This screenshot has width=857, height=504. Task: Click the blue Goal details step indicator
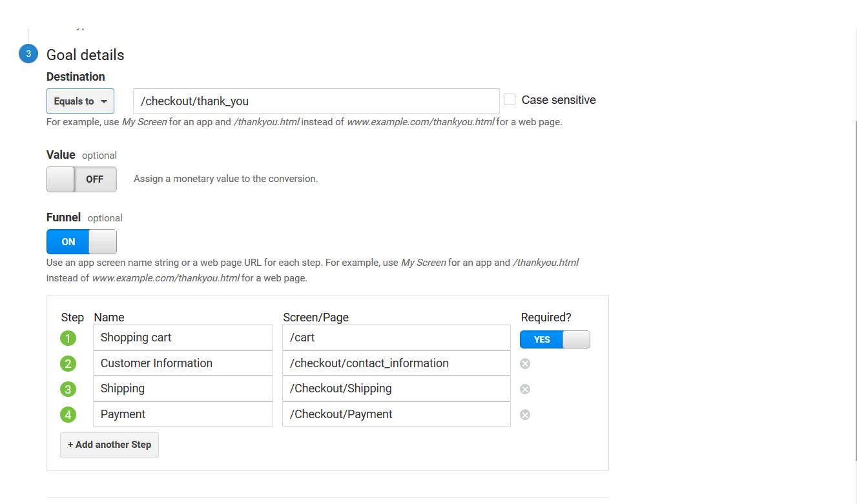(x=28, y=54)
